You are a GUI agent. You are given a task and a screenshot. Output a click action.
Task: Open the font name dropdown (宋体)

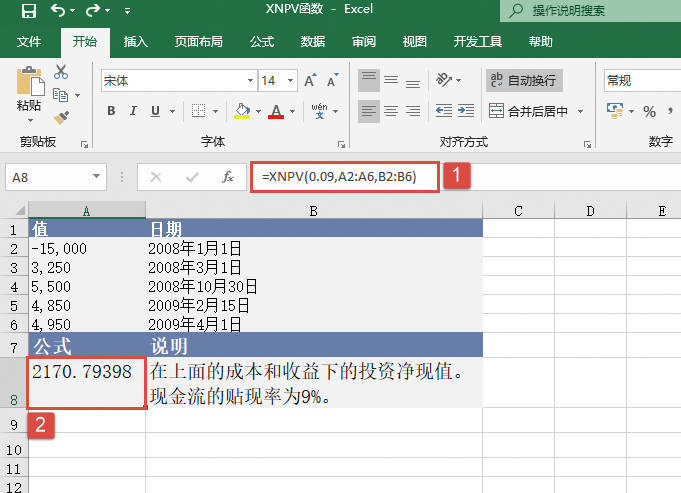coord(251,80)
